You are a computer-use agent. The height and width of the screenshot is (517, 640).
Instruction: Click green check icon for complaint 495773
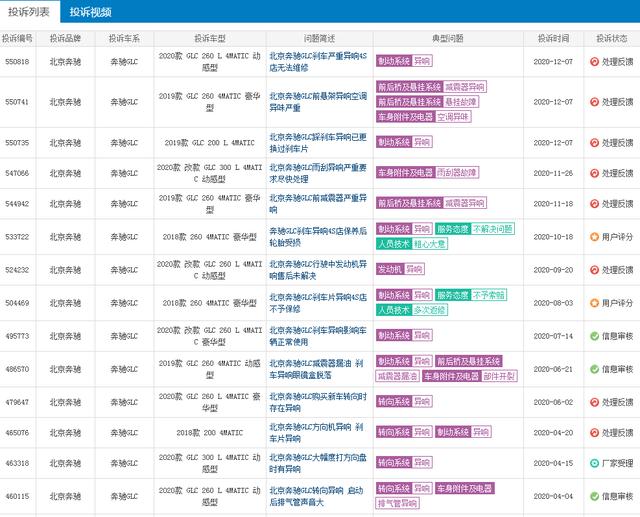594,336
